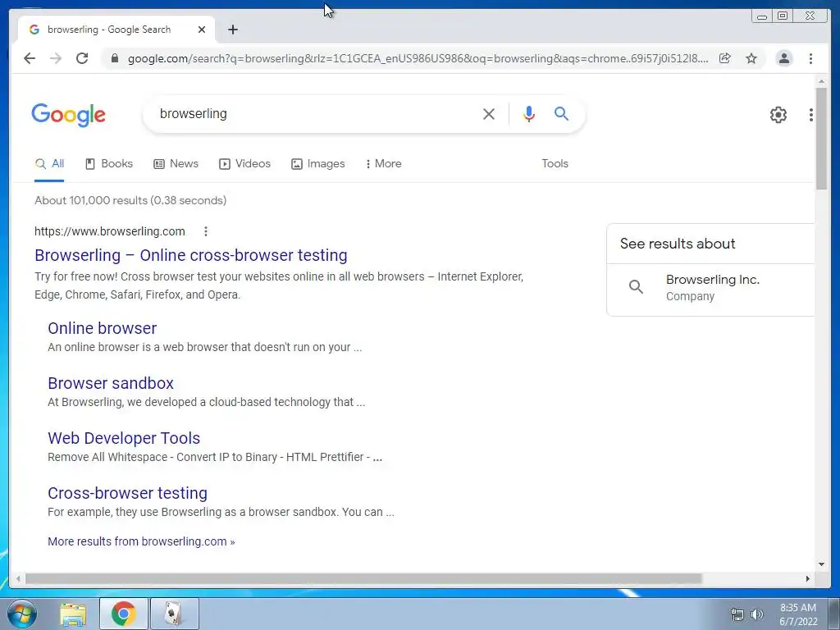Screen dimensions: 840x630
Task: Open options dots next to browserling.com URL
Action: tap(206, 231)
